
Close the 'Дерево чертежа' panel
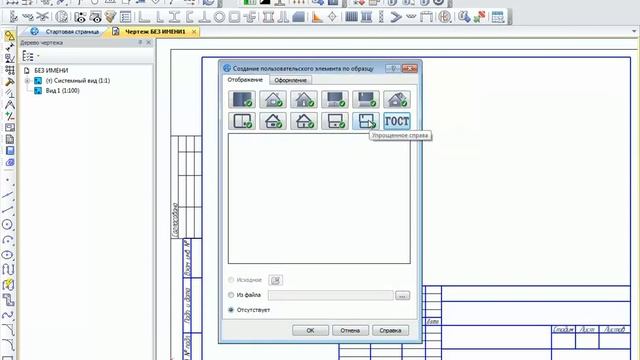pos(149,42)
